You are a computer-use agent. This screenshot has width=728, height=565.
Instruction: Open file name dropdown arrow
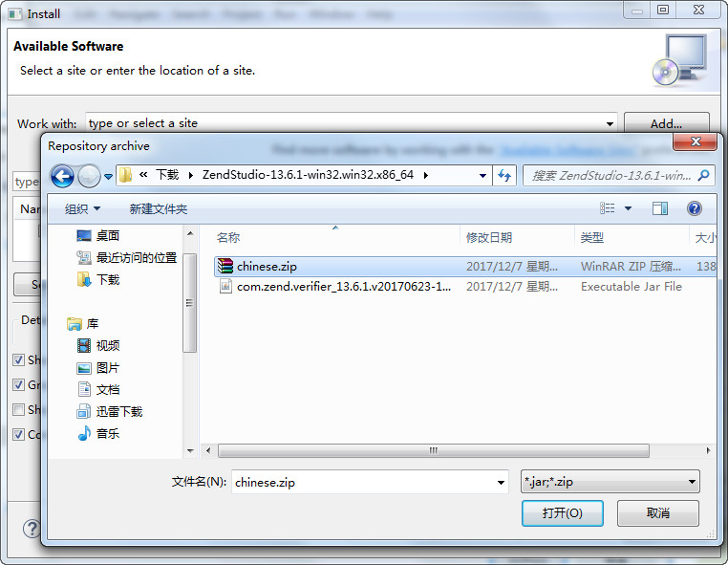point(501,482)
